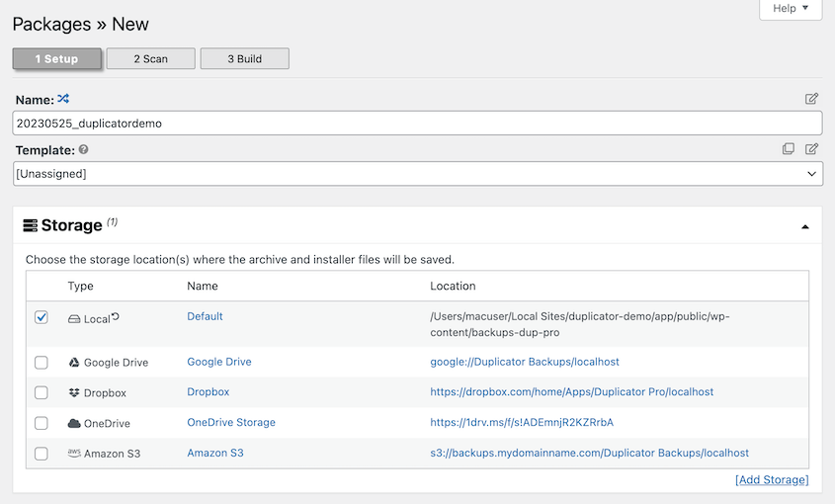The height and width of the screenshot is (504, 835).
Task: Uncheck the Local Default storage checkbox
Action: [41, 317]
